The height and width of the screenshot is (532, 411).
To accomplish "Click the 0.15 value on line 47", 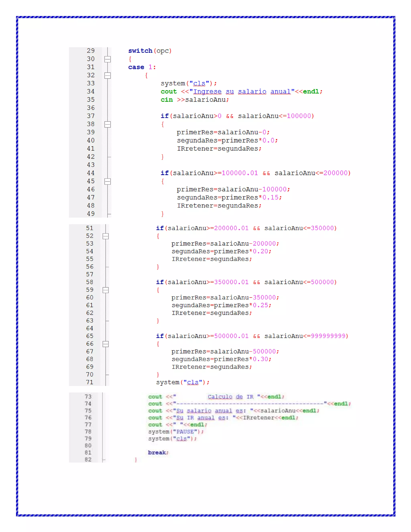I will (x=270, y=197).
